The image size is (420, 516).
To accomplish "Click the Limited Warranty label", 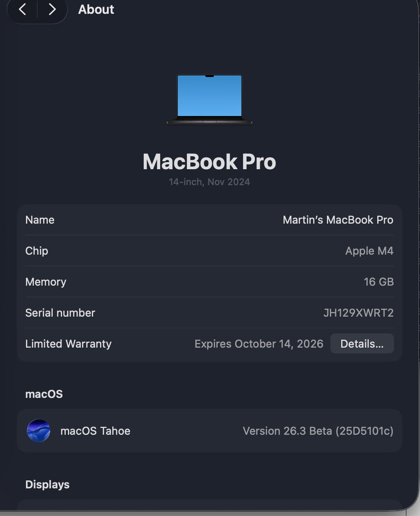I will [x=68, y=344].
